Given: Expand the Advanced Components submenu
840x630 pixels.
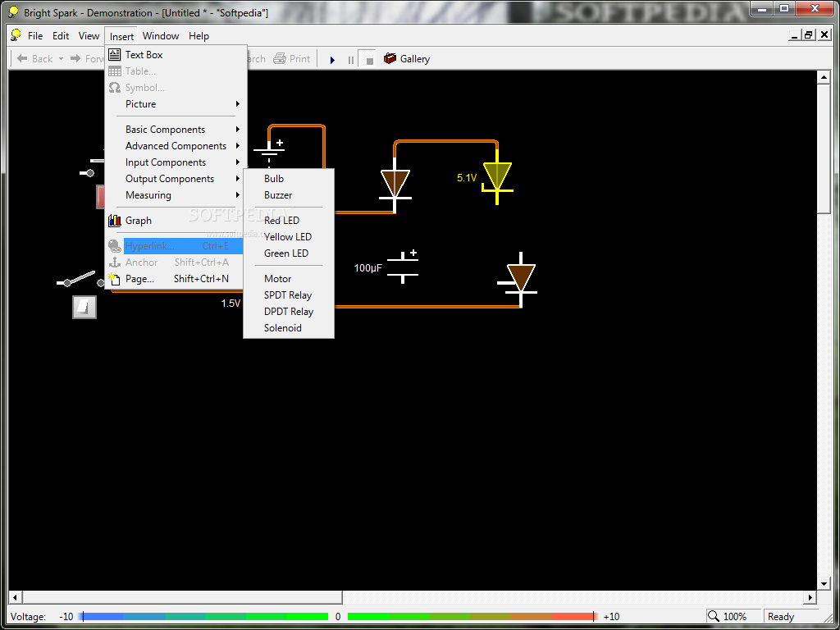Looking at the screenshot, I should pyautogui.click(x=176, y=146).
